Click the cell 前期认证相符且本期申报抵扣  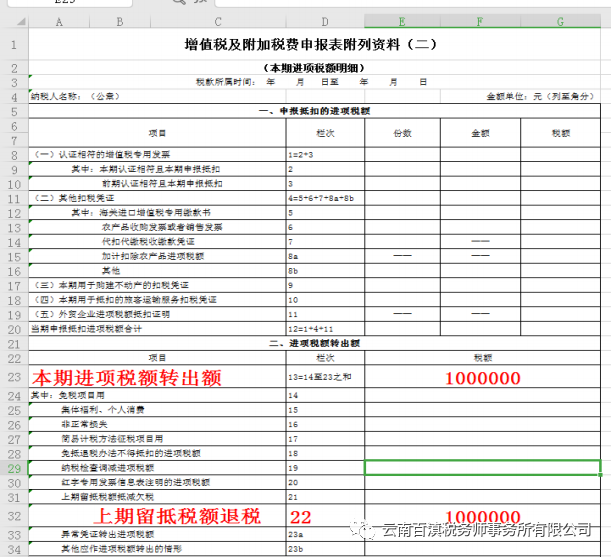pos(157,184)
